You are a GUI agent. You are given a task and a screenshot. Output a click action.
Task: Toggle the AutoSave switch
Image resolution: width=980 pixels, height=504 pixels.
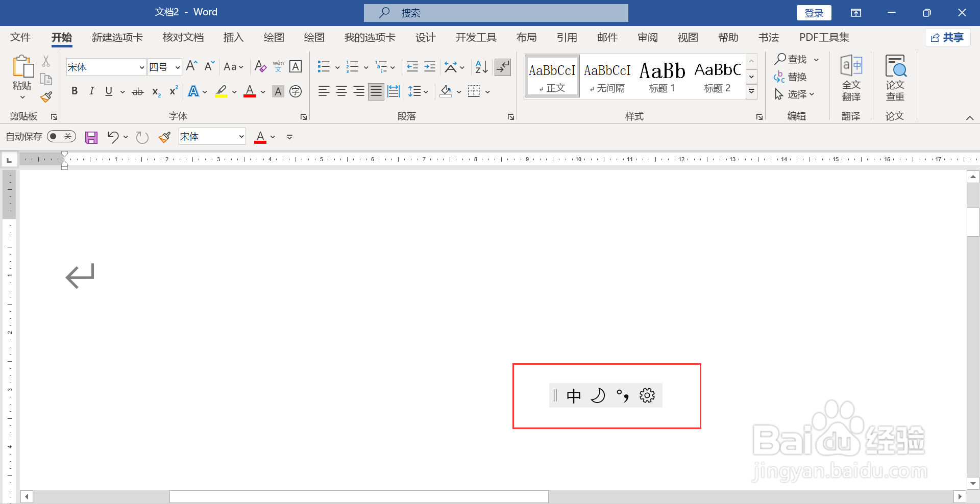(61, 136)
